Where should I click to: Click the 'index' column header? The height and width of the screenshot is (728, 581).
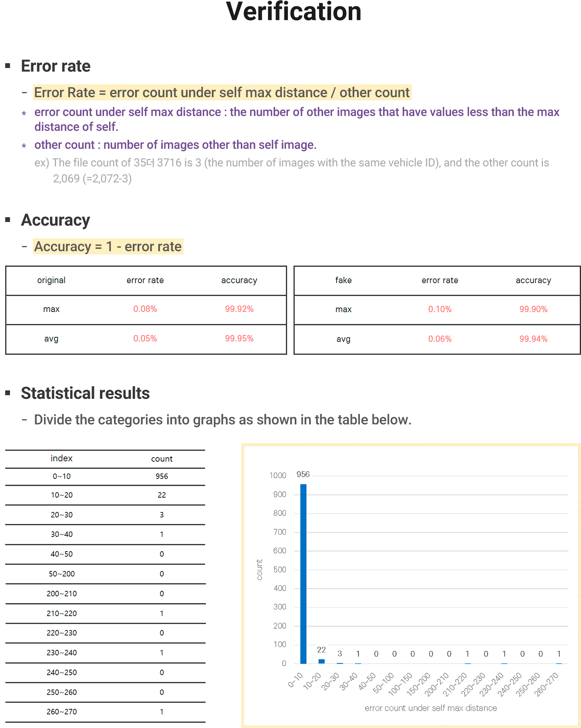[x=62, y=458]
